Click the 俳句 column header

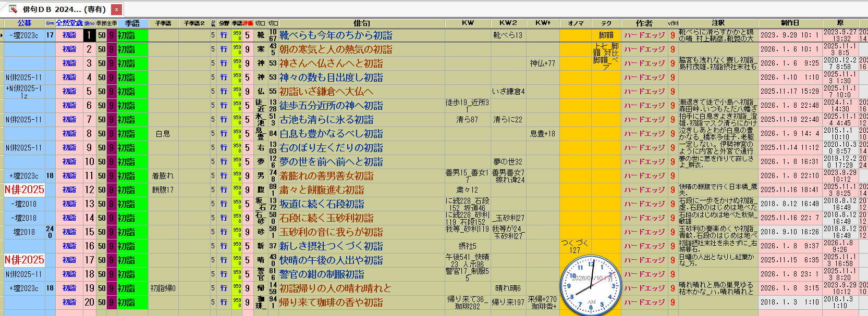pyautogui.click(x=361, y=23)
